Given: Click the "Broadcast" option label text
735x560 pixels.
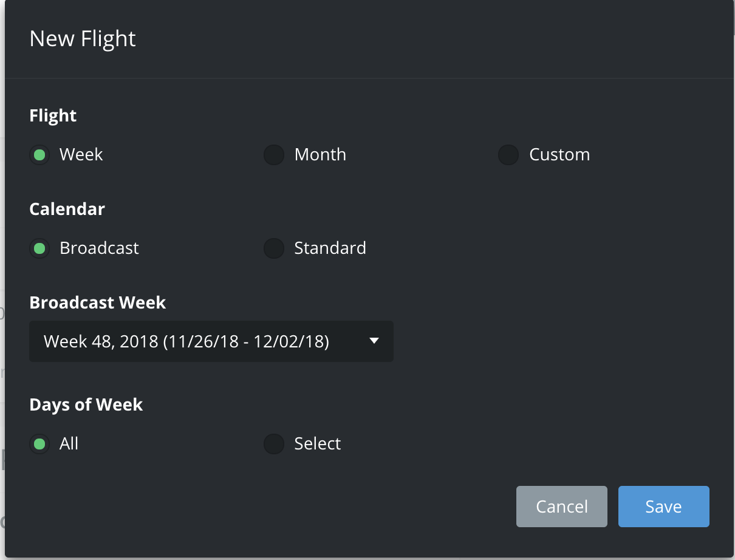Looking at the screenshot, I should 99,248.
